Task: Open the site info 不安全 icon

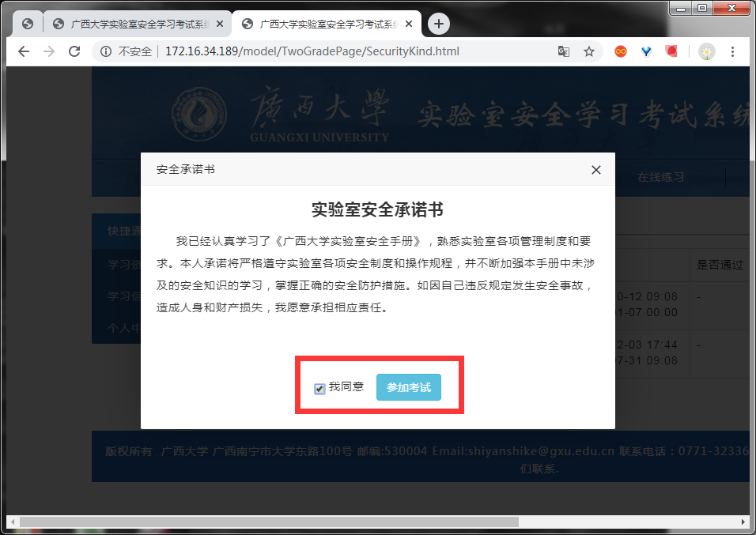Action: (106, 51)
